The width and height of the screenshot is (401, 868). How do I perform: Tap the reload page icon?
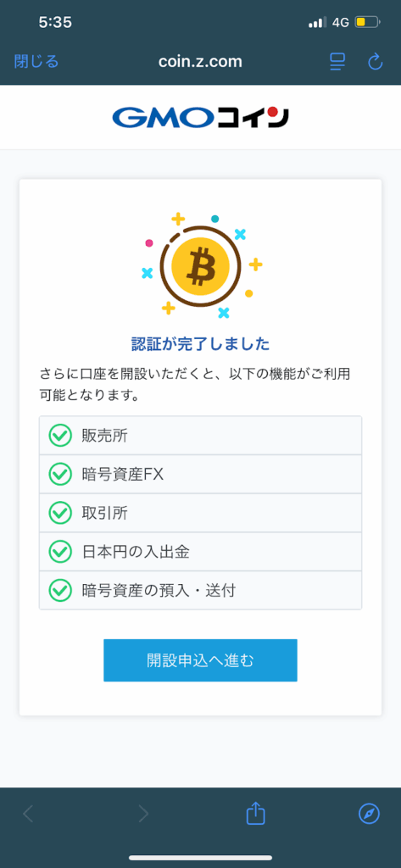click(375, 61)
